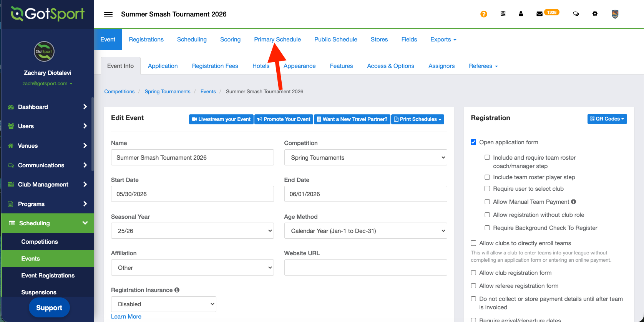Uncheck Open application form checkbox
The width and height of the screenshot is (644, 322).
473,142
